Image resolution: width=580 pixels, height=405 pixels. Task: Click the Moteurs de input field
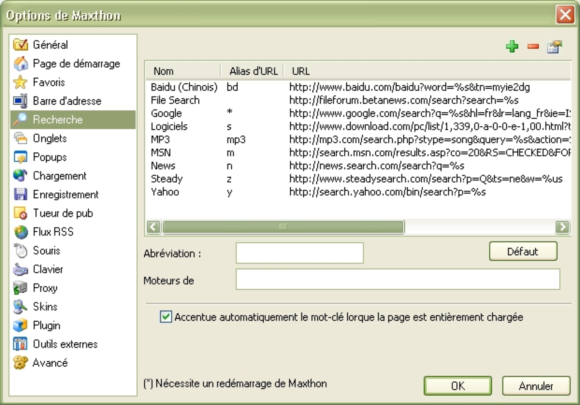pyautogui.click(x=398, y=279)
